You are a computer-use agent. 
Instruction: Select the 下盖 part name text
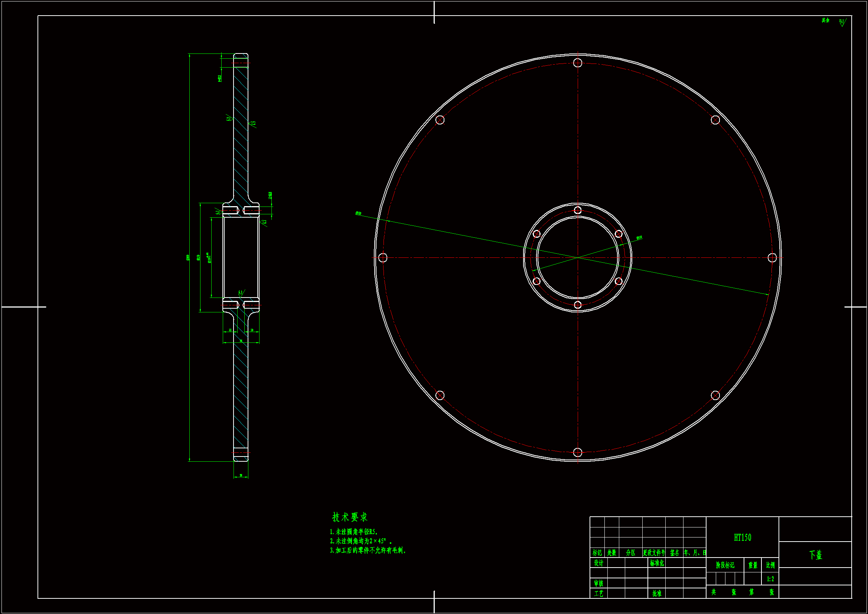point(815,555)
